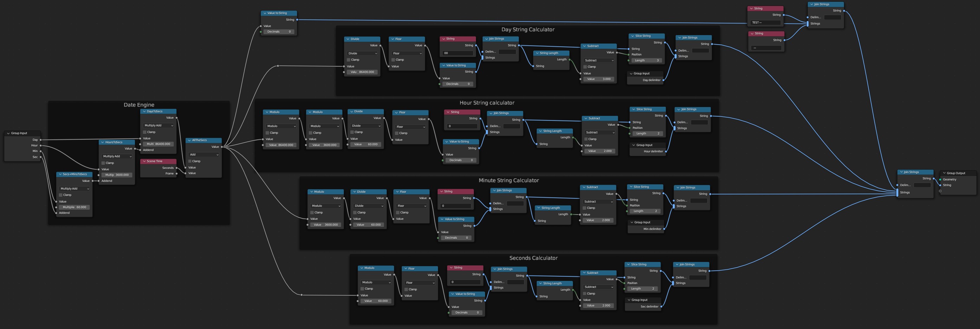The width and height of the screenshot is (980, 329).
Task: Collapse the Slice String node in Minute String Calculator
Action: click(631, 187)
